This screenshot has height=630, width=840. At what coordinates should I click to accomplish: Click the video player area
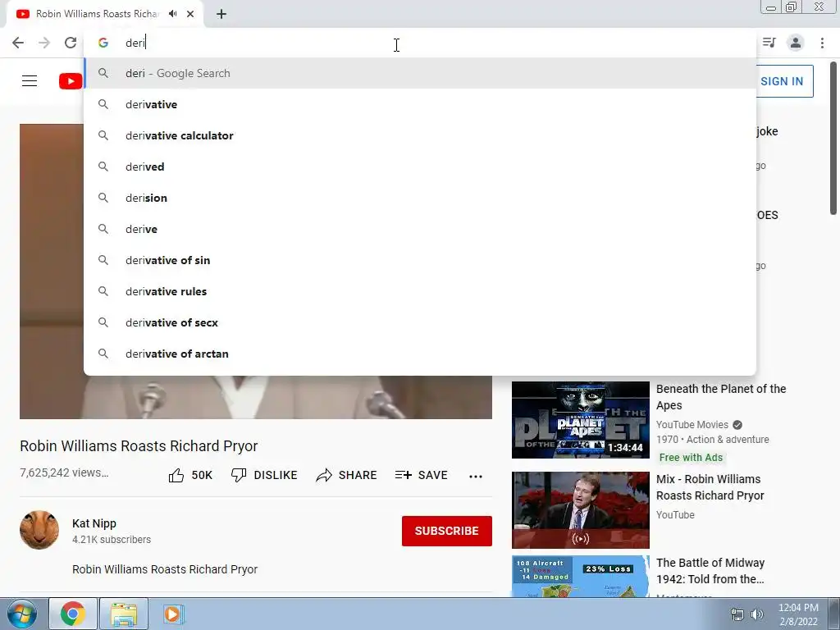coord(256,398)
